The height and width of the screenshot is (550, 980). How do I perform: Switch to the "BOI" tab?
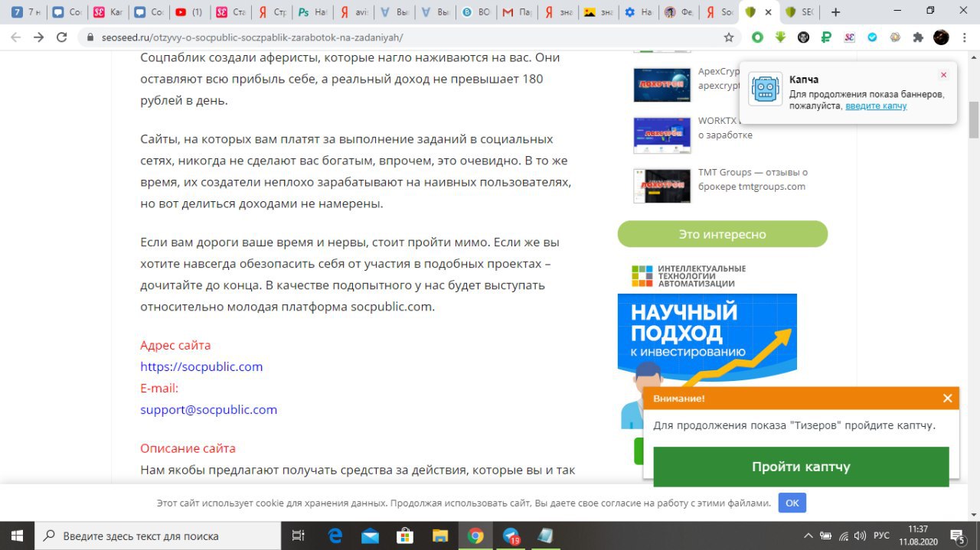click(475, 12)
